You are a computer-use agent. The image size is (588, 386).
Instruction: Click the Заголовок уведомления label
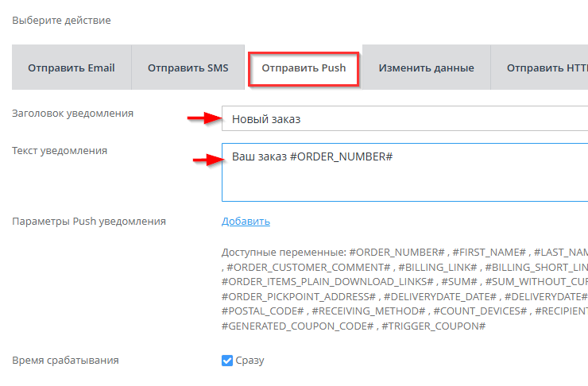pos(73,114)
